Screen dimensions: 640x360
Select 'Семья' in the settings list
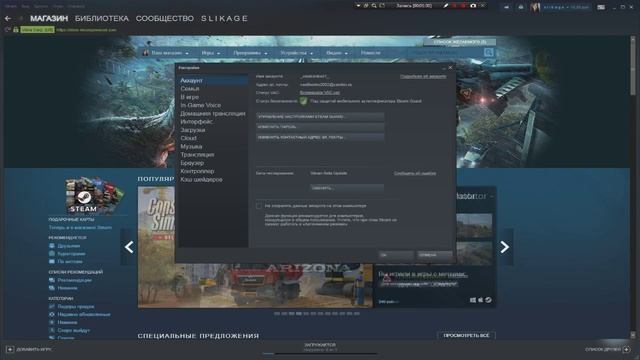point(213,89)
